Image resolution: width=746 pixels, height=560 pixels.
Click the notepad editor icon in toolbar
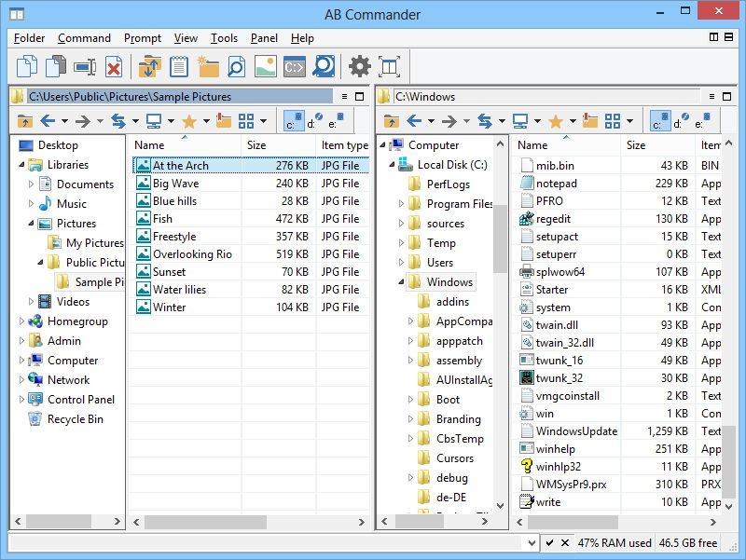[x=178, y=66]
